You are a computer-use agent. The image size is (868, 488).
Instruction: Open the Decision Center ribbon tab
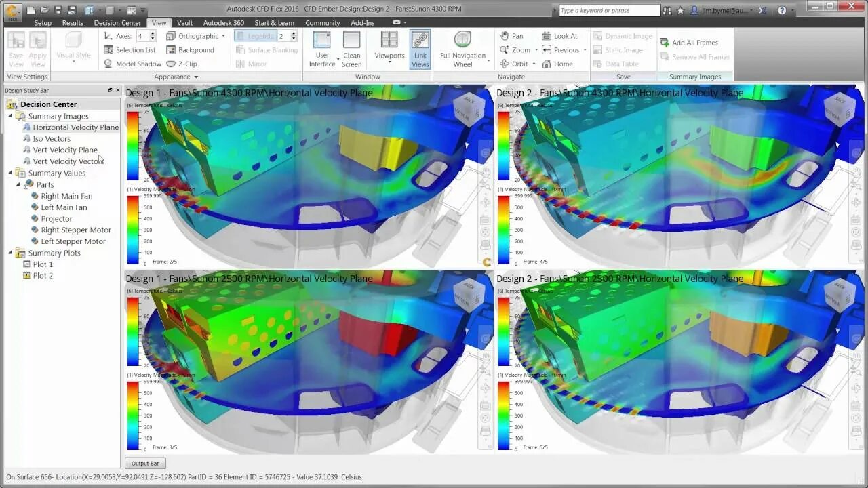(x=117, y=23)
